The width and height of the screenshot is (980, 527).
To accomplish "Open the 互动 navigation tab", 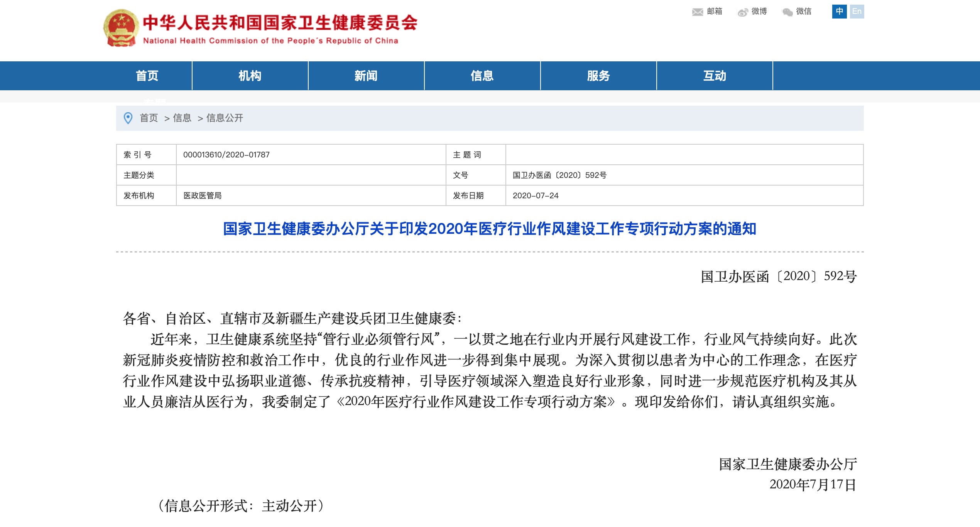I will pos(715,76).
